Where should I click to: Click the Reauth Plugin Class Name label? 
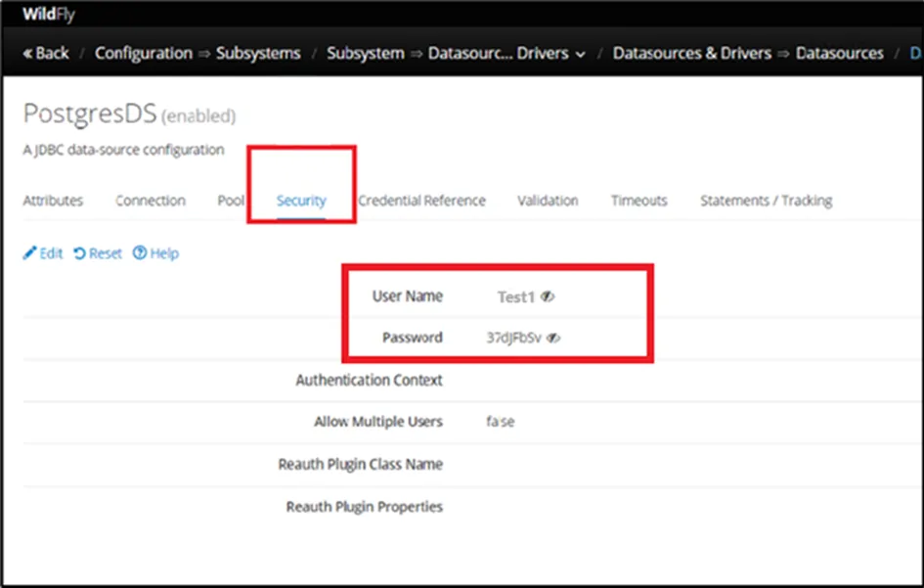360,464
